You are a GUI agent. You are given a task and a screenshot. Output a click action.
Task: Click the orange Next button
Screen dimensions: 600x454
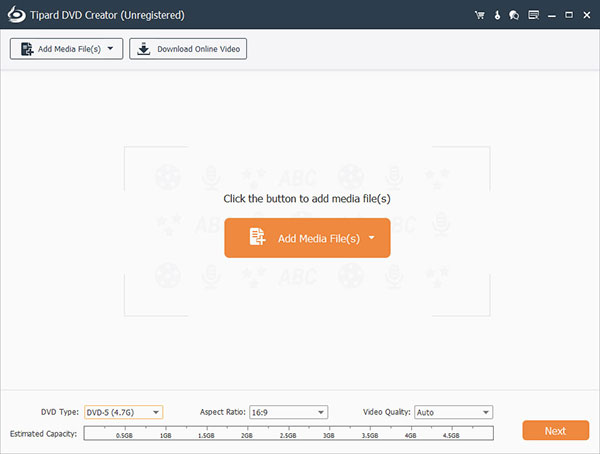(555, 431)
